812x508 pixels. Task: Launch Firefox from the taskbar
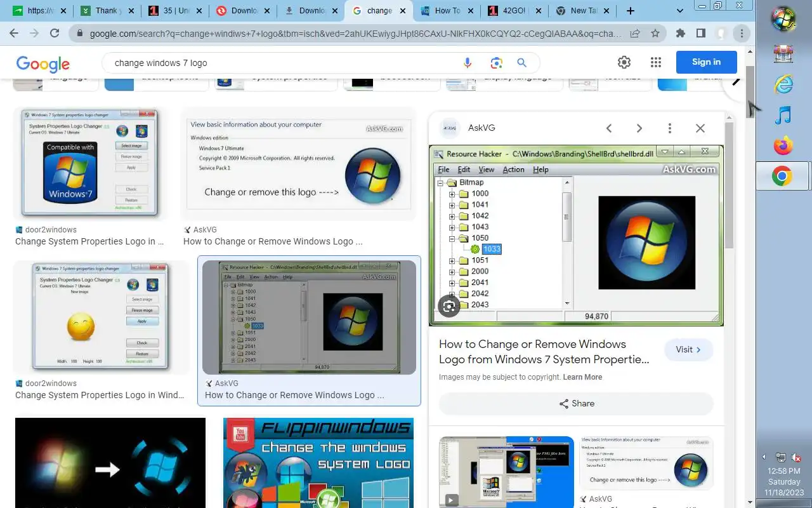783,146
